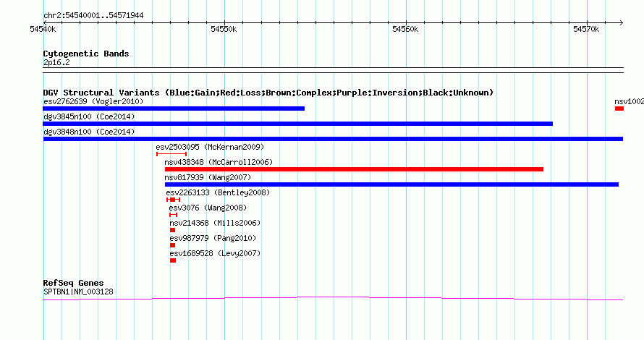
Task: Open the esv2263133 (Bentley2008) label
Action: point(218,192)
